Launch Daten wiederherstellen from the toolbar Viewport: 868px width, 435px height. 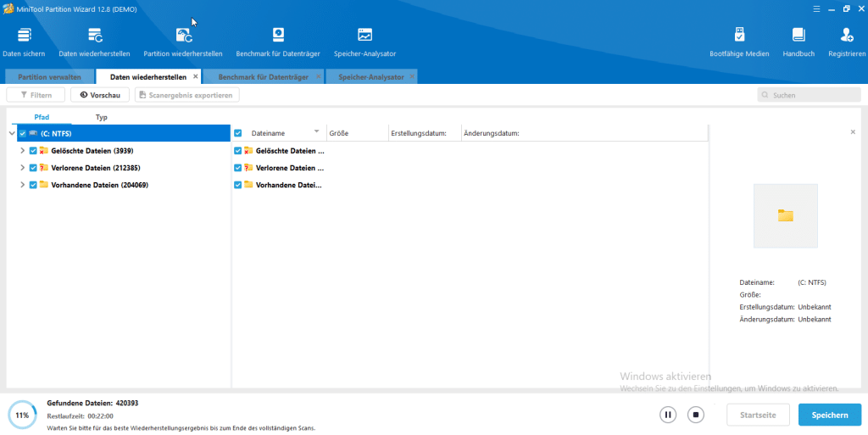tap(95, 43)
